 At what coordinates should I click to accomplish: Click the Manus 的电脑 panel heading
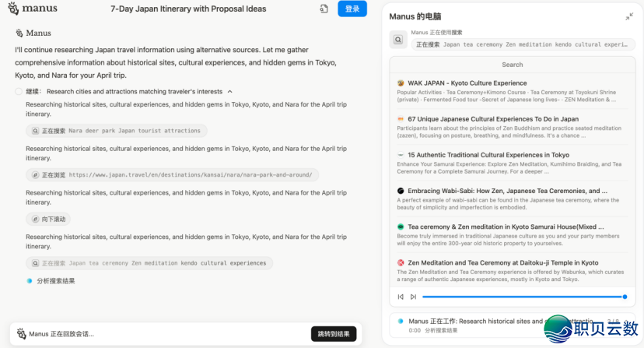tap(415, 16)
